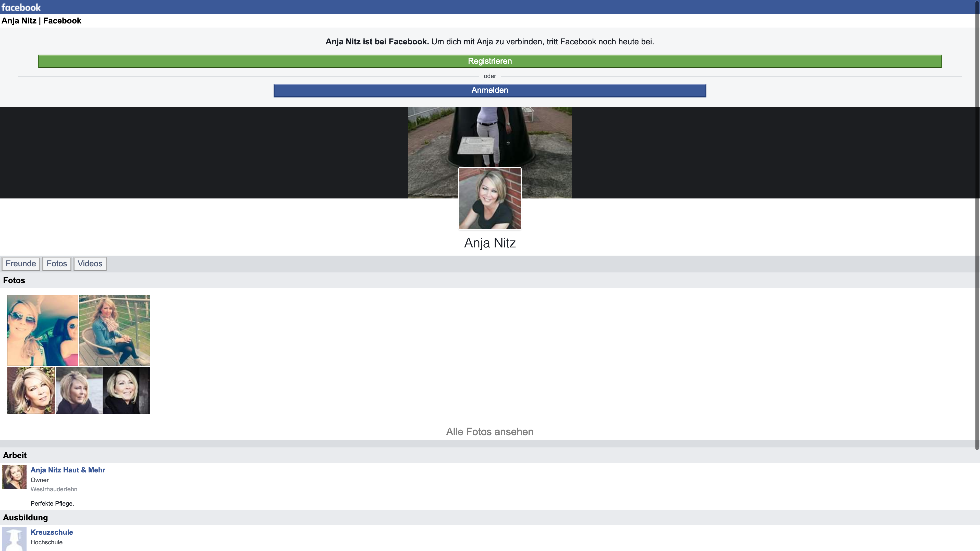The width and height of the screenshot is (980, 551).
Task: Open Anja Nitz's profile picture
Action: point(490,198)
